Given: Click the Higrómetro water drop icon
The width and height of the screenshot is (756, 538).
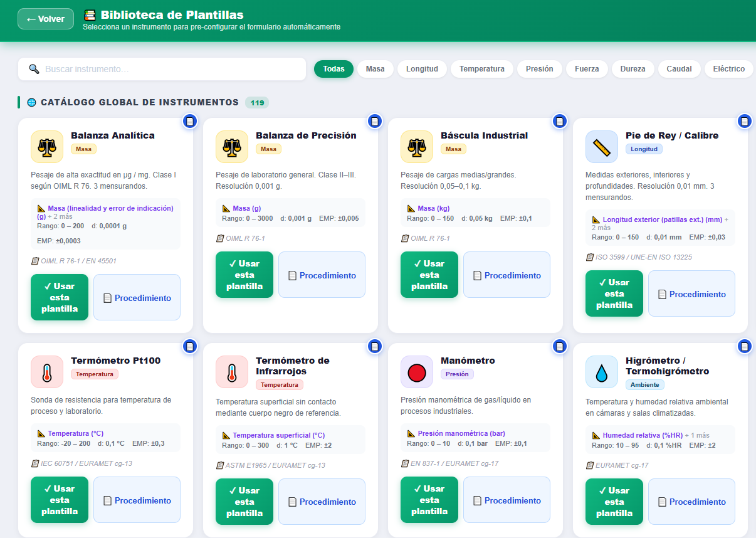Looking at the screenshot, I should (602, 372).
